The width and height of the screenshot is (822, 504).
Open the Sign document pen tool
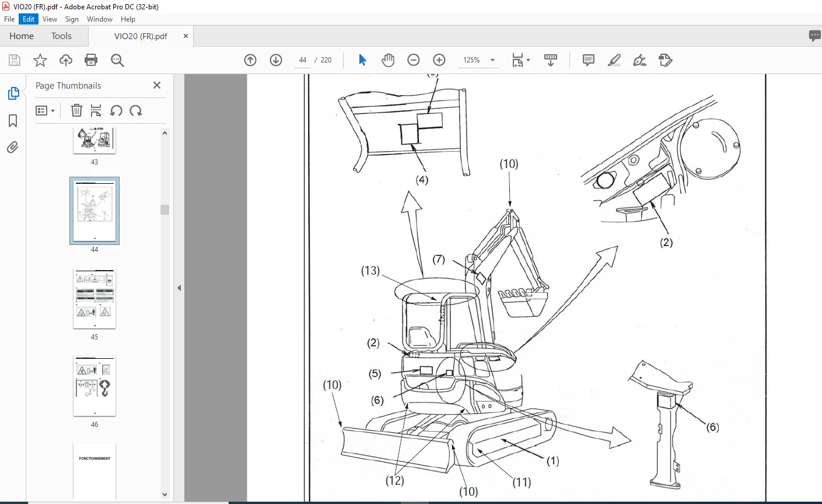639,60
